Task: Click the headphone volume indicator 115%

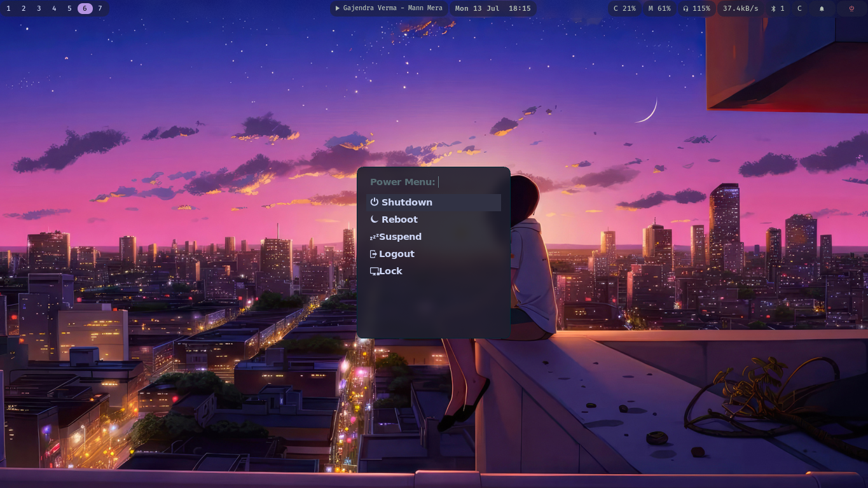Action: 696,8
